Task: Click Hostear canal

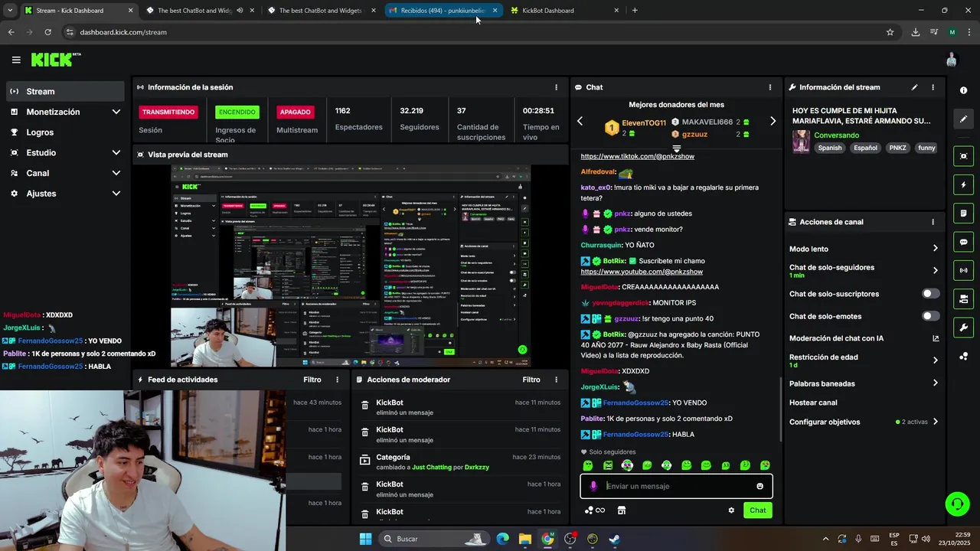Action: pos(813,403)
